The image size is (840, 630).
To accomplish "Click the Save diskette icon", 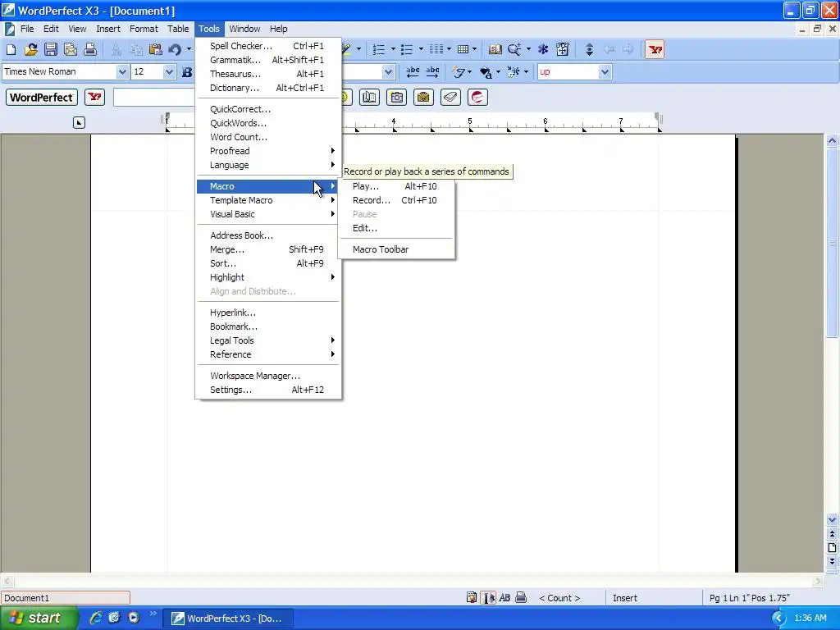I will click(x=50, y=50).
